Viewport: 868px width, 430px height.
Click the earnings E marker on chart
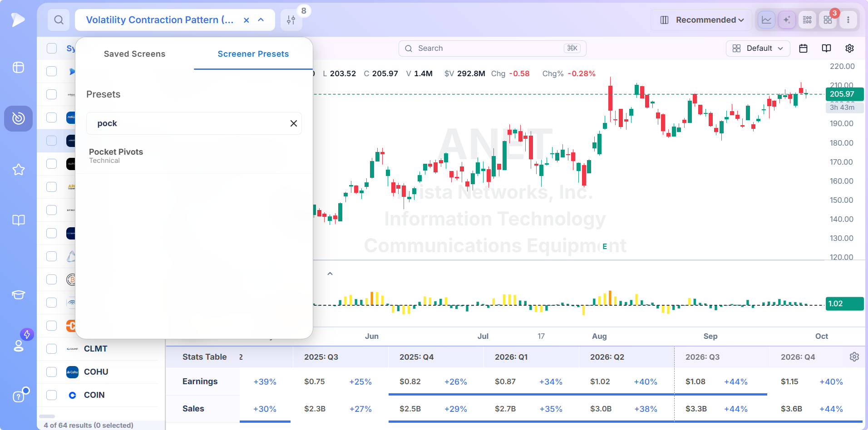pos(605,247)
